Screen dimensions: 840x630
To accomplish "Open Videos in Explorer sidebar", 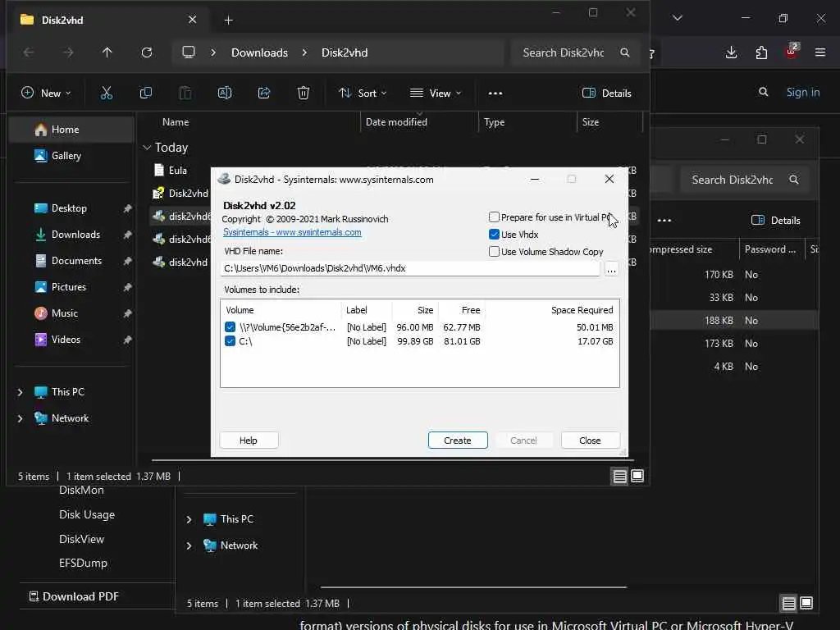I will 66,340.
